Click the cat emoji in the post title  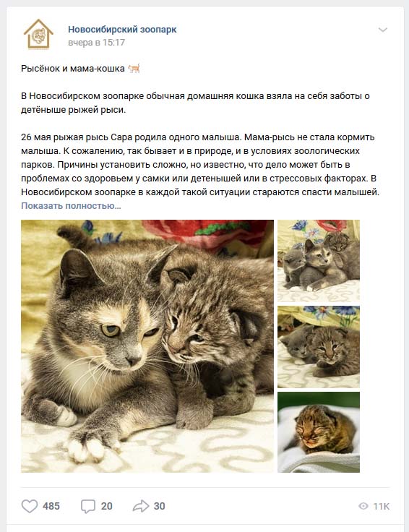pos(134,68)
